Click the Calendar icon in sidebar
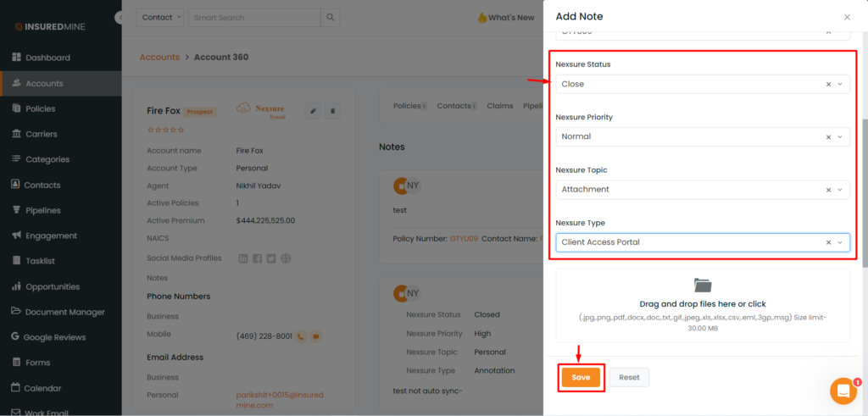Image resolution: width=868 pixels, height=416 pixels. tap(15, 388)
